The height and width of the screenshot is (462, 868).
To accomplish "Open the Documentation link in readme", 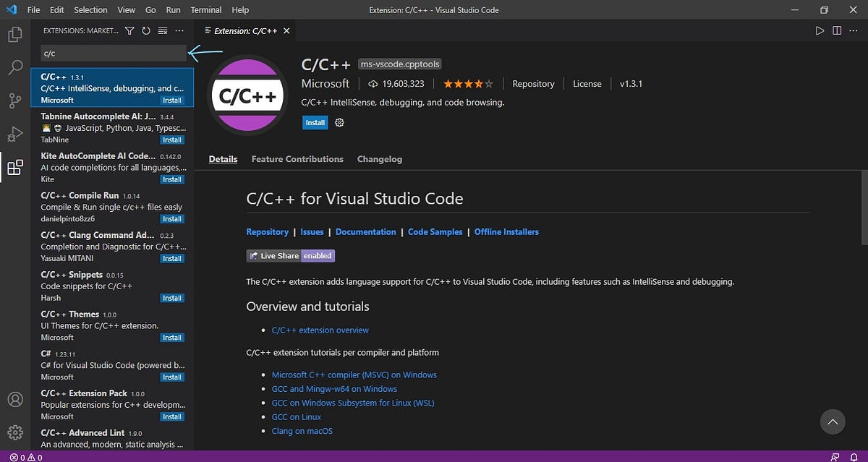I will 366,232.
